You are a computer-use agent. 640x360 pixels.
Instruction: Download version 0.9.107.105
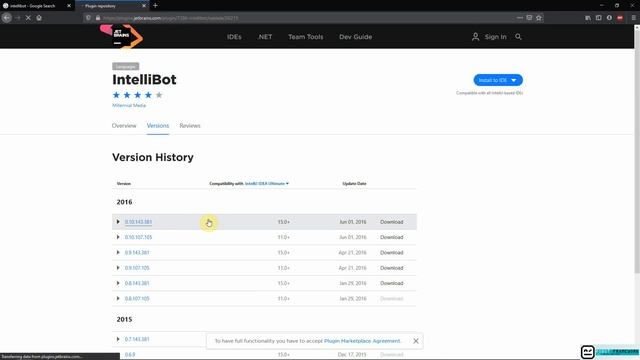coord(391,268)
